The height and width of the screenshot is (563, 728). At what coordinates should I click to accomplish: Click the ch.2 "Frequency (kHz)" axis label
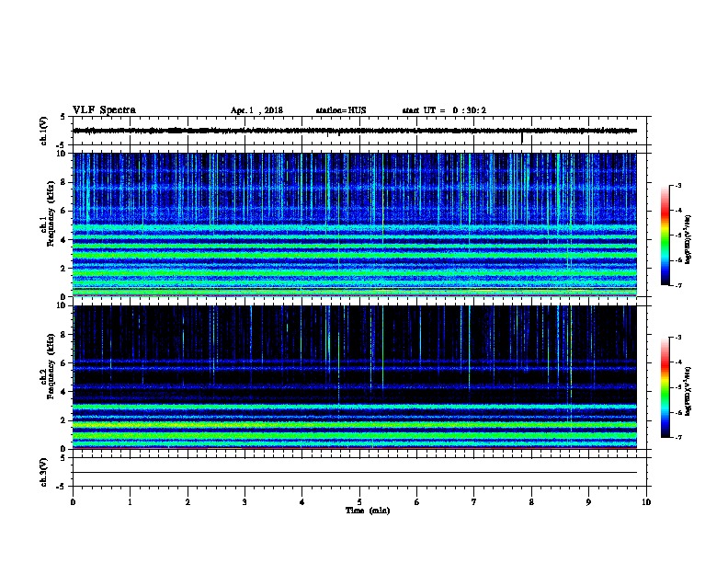click(x=51, y=366)
